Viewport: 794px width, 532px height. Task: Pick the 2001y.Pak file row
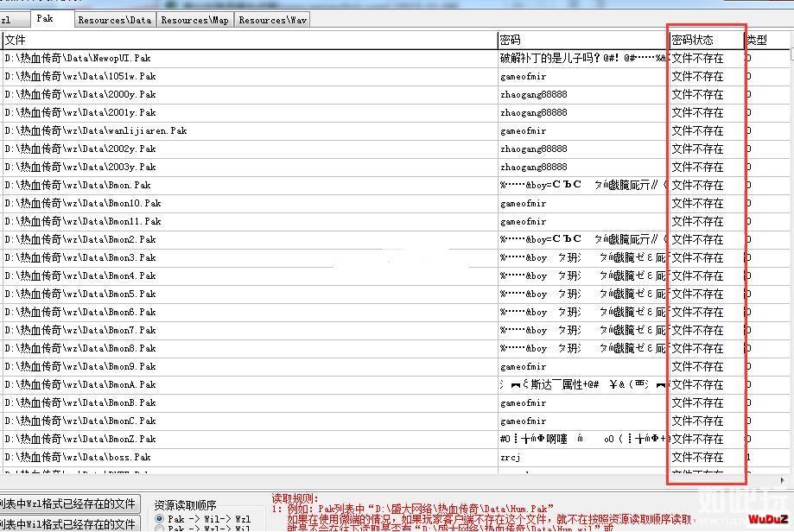click(x=80, y=113)
